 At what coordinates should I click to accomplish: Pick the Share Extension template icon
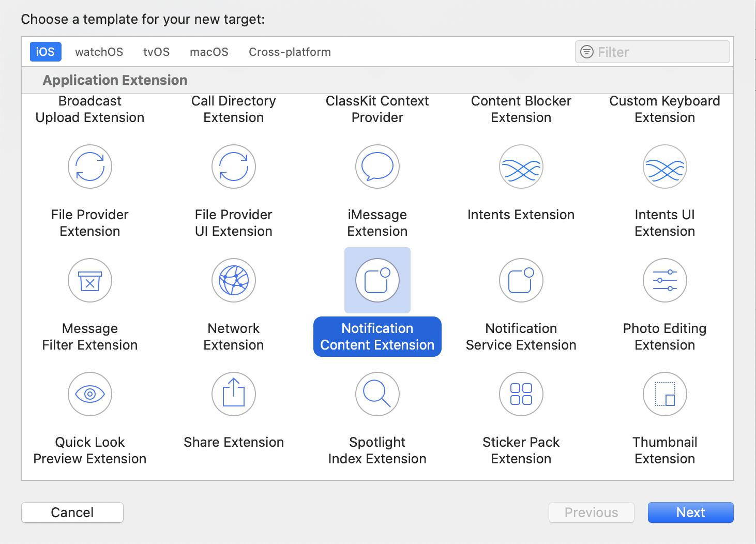coord(234,394)
